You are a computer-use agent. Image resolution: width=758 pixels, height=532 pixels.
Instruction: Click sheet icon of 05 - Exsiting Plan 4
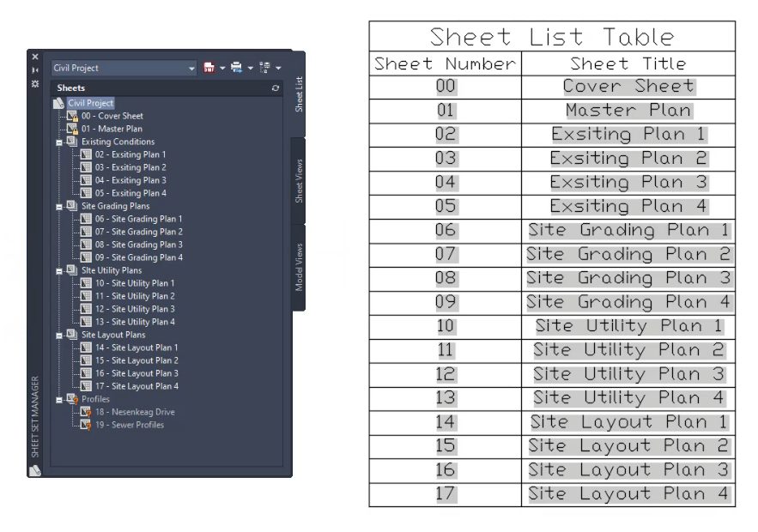(x=86, y=193)
